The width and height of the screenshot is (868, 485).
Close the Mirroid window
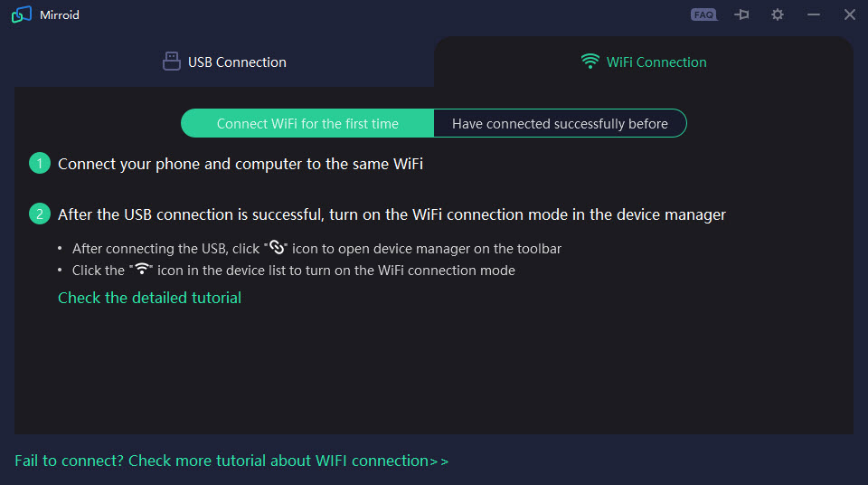coord(849,14)
